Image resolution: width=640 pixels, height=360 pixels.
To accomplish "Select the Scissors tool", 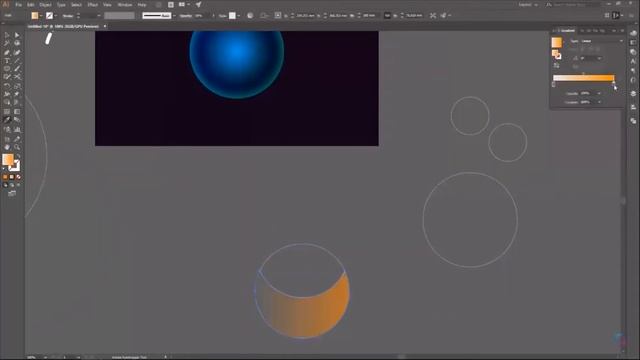I will (x=17, y=77).
